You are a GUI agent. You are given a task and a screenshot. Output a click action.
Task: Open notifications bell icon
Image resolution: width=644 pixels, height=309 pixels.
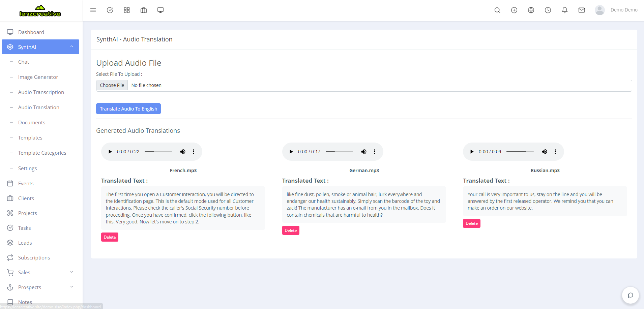point(565,10)
